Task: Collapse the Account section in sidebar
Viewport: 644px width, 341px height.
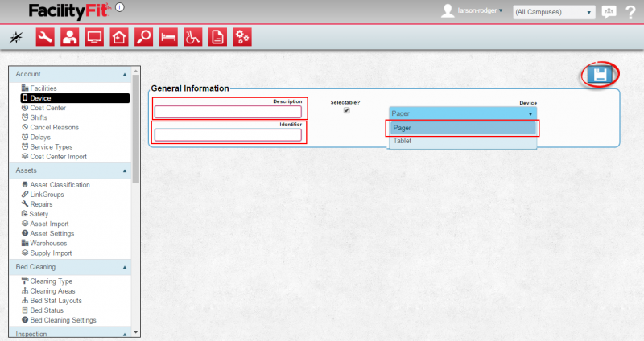Action: (x=125, y=74)
